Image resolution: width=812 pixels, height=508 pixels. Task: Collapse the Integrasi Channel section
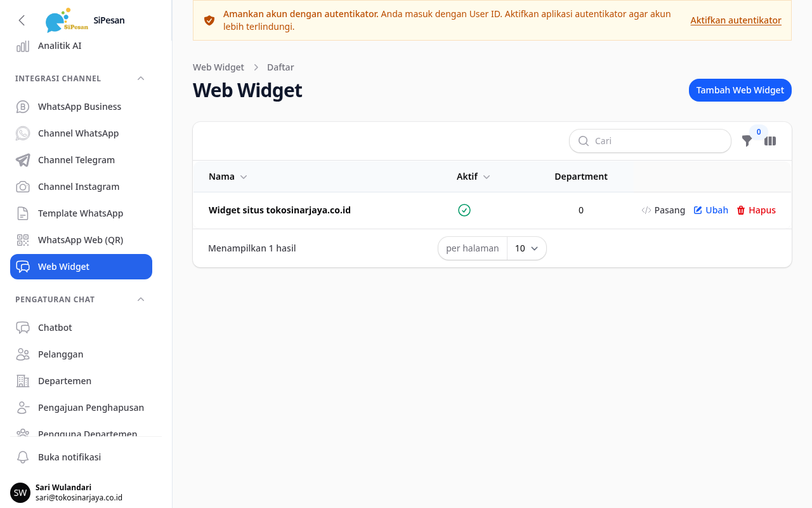pyautogui.click(x=141, y=78)
